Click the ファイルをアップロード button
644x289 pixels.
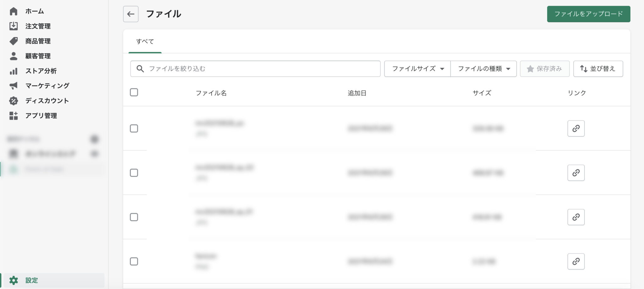[x=588, y=14]
